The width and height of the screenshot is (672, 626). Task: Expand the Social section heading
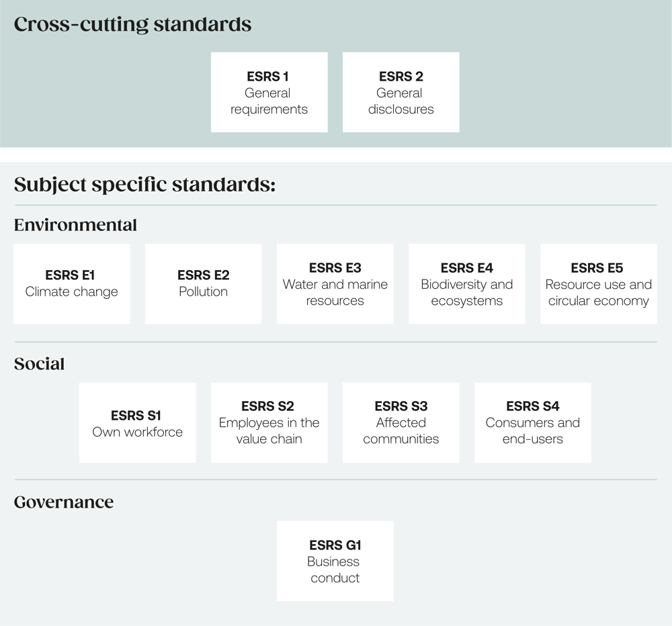[39, 363]
